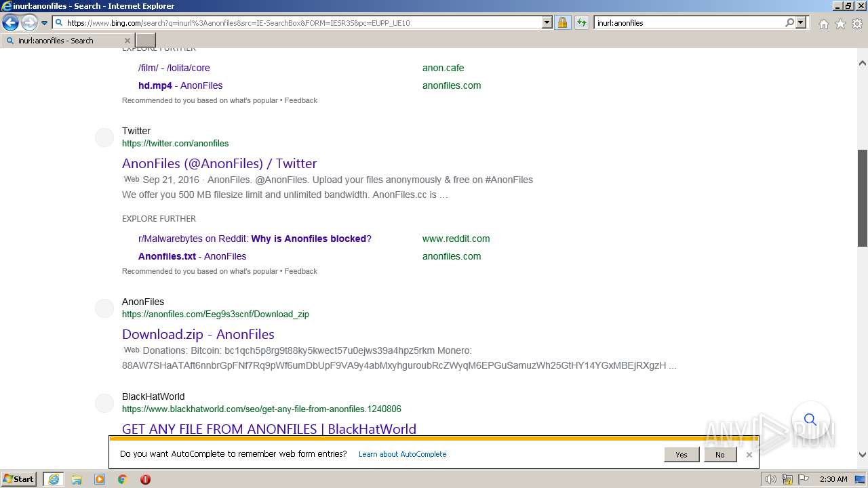Click the page scrollbar up arrow
868x488 pixels.
[863, 63]
